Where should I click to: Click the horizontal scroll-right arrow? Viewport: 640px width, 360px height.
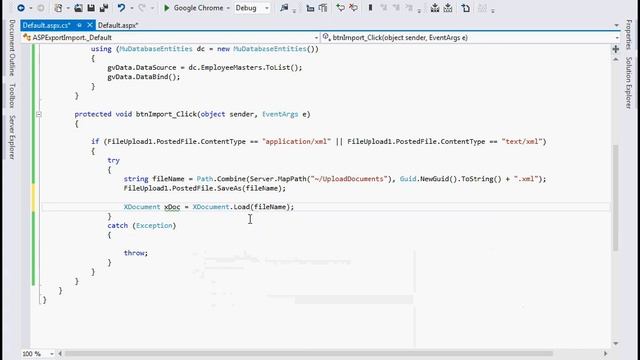[x=605, y=353]
